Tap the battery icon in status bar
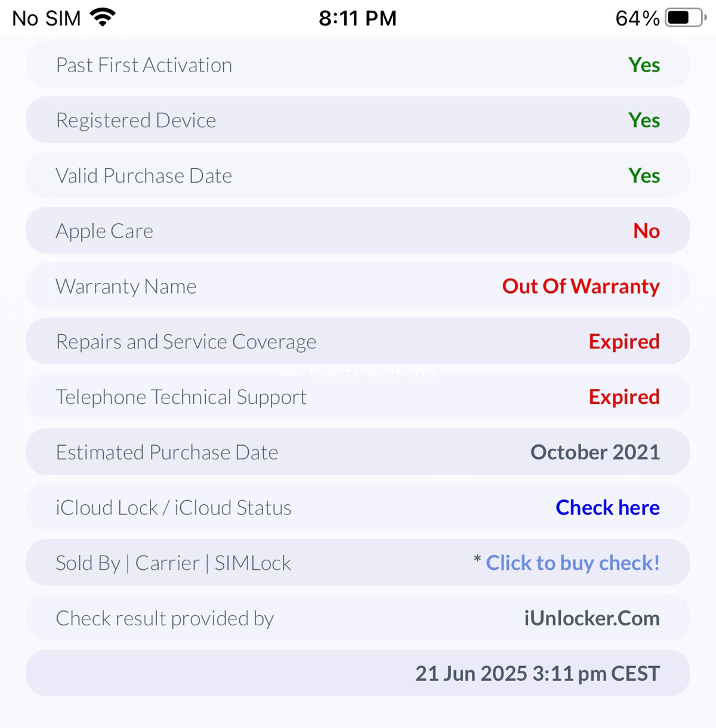 coord(686,18)
